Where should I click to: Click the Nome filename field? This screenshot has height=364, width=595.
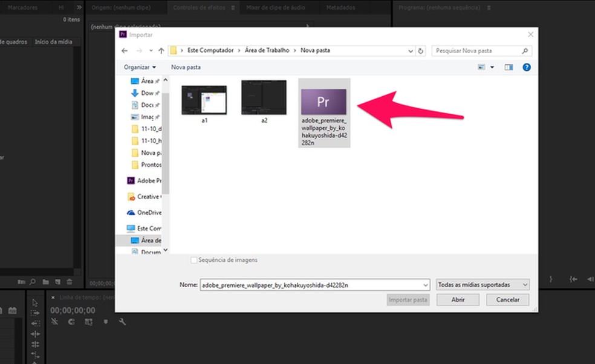point(314,285)
